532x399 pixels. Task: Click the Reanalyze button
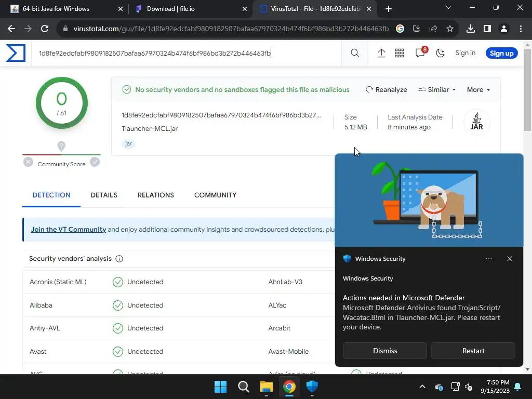[x=386, y=89]
